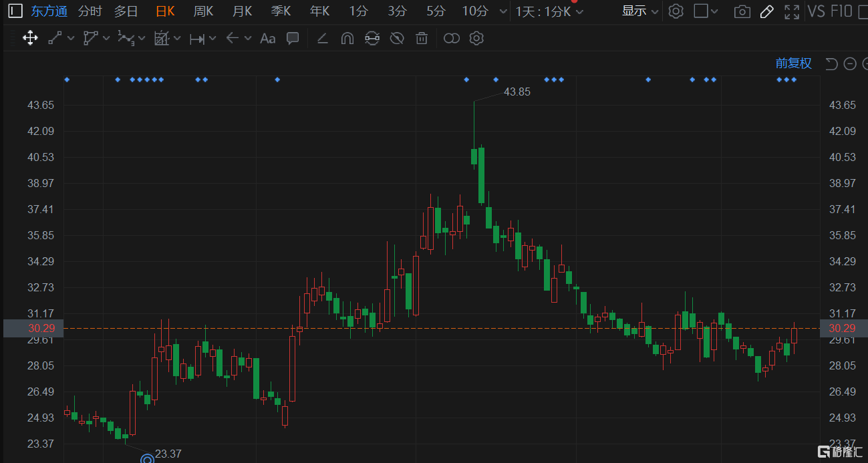Add a comment bubble annotation
This screenshot has height=463, width=868.
coord(293,38)
